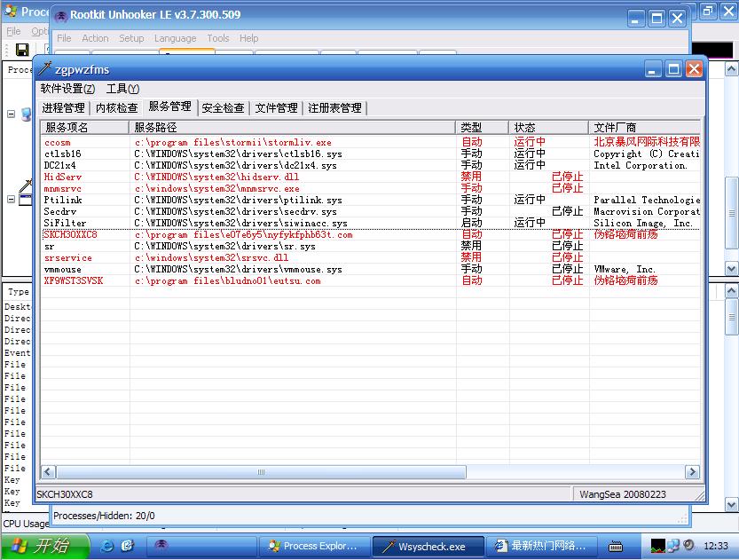
Task: Sort by 类型 column header
Action: click(482, 127)
